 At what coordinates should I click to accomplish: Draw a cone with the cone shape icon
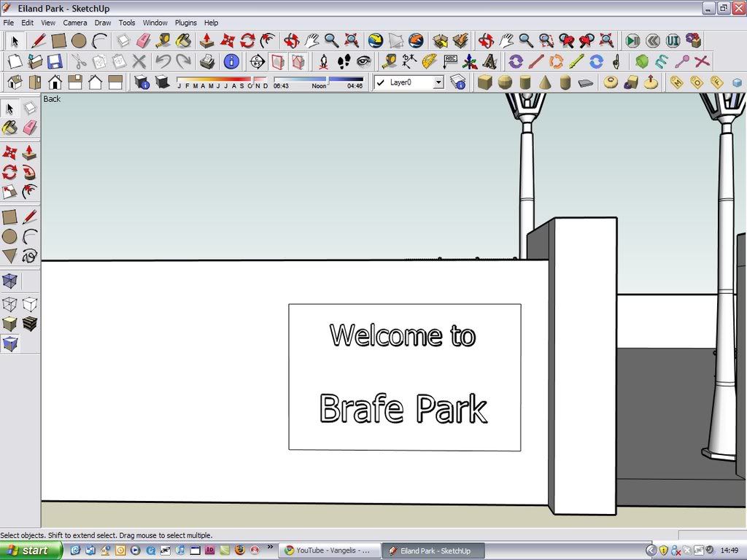coord(545,82)
